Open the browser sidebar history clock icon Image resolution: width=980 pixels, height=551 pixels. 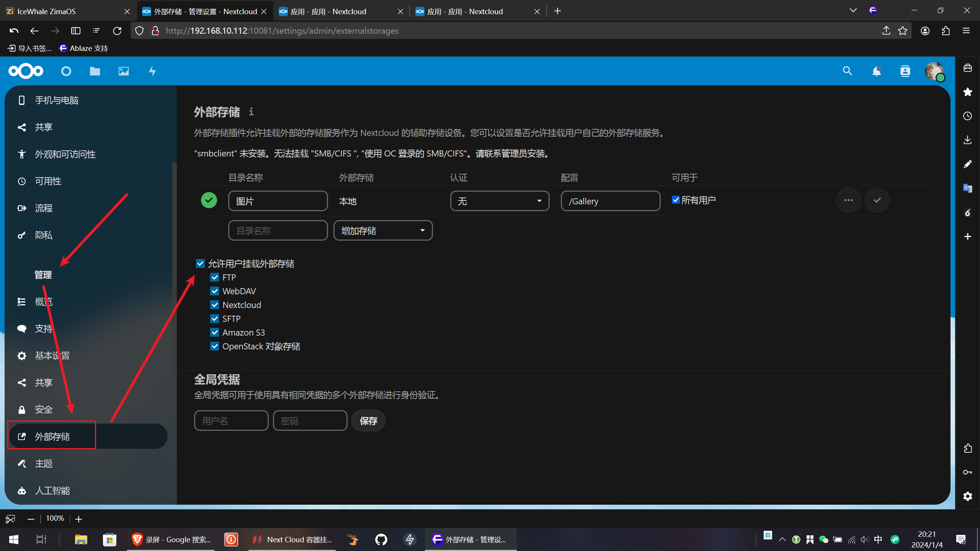[x=968, y=116]
